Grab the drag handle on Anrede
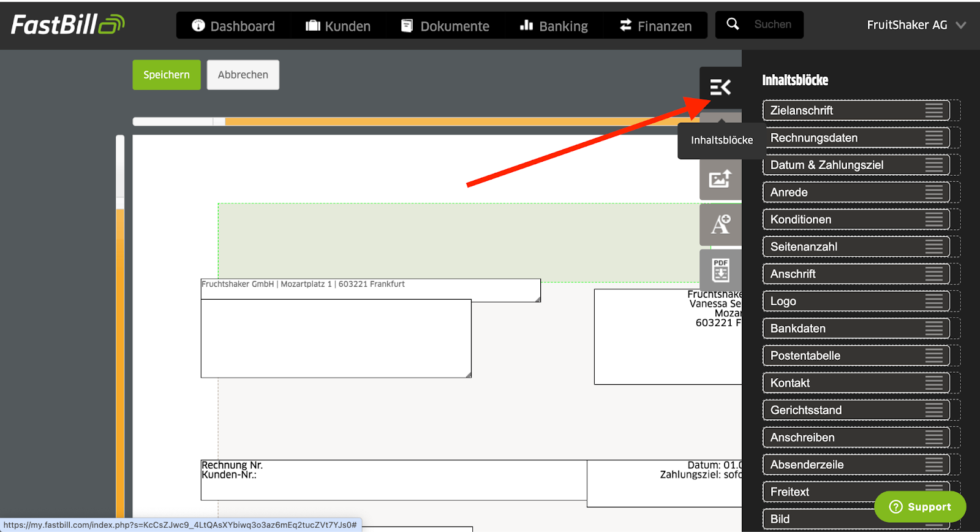 point(934,192)
